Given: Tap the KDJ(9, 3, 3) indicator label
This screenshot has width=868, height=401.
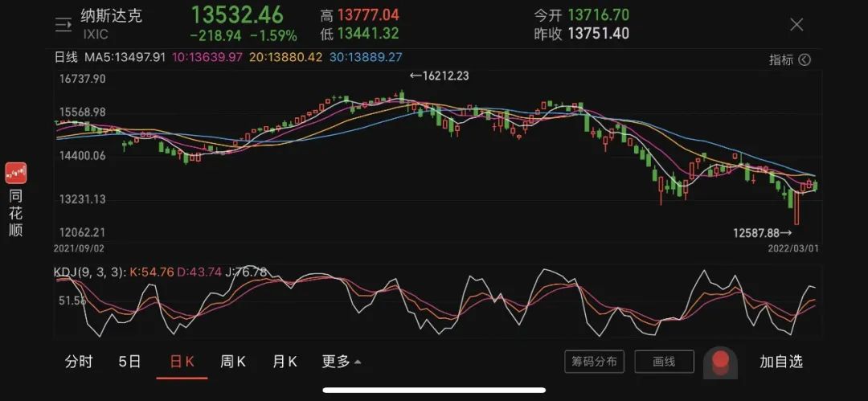Looking at the screenshot, I should click(90, 272).
